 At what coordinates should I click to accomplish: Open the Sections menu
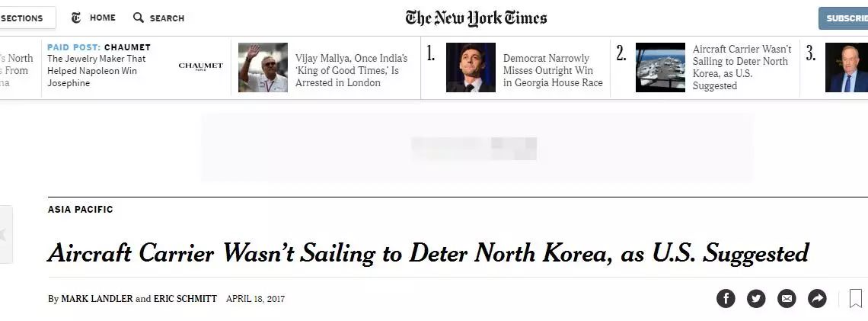coord(25,18)
